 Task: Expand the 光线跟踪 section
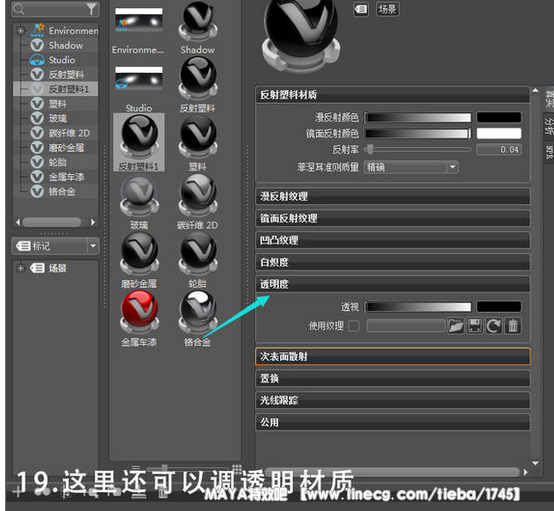[x=392, y=400]
